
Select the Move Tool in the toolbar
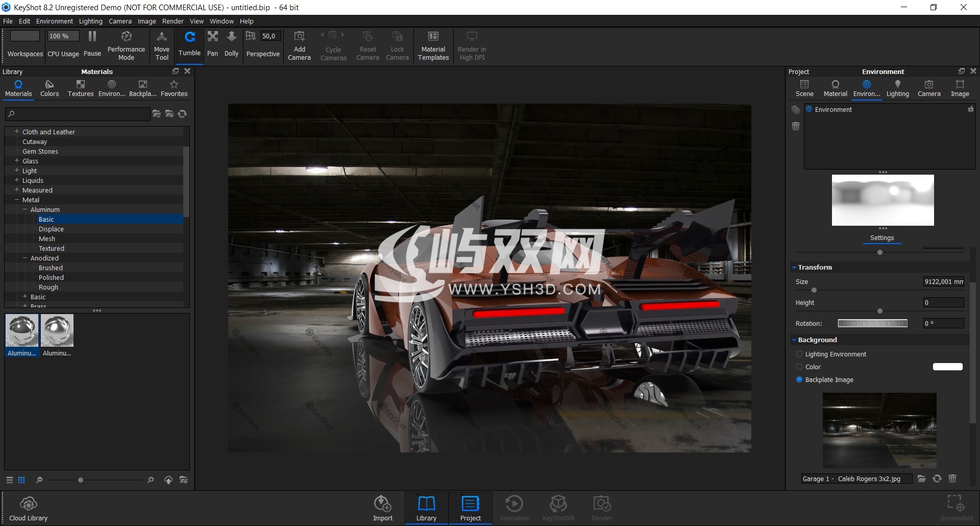162,45
